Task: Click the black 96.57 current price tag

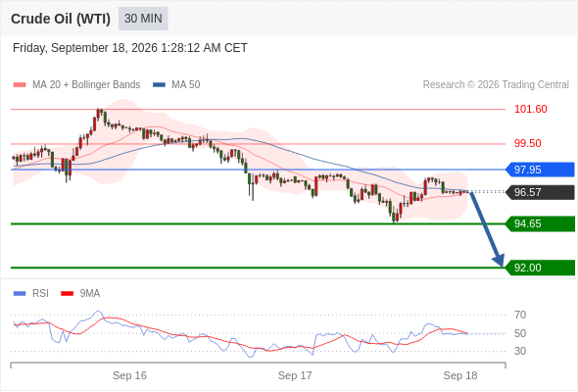Action: coord(540,192)
